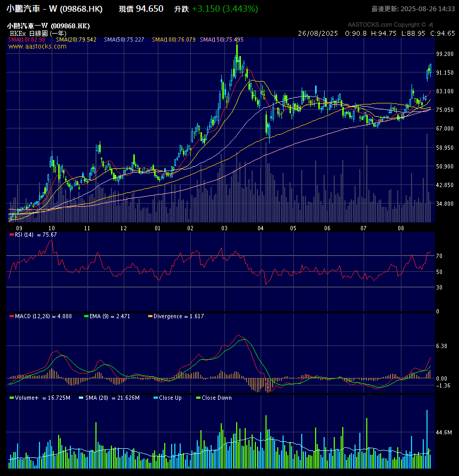Click the 07 month label on time axis

(x=364, y=228)
